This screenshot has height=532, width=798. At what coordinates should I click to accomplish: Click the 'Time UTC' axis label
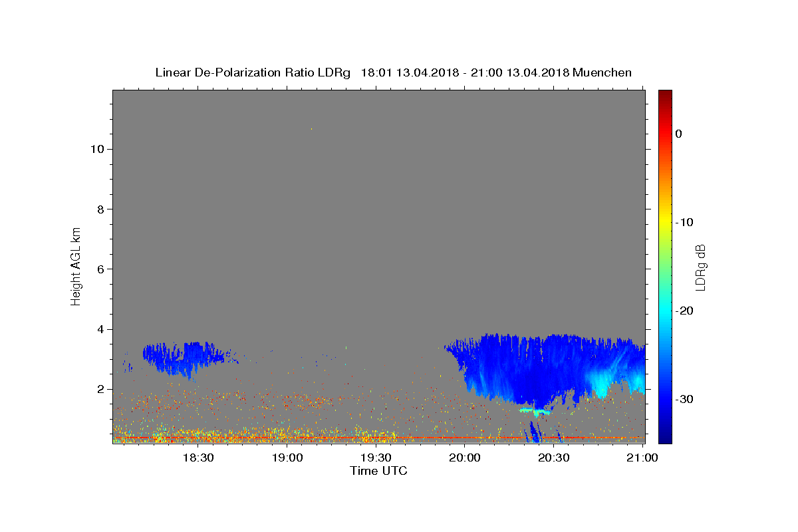click(x=378, y=471)
